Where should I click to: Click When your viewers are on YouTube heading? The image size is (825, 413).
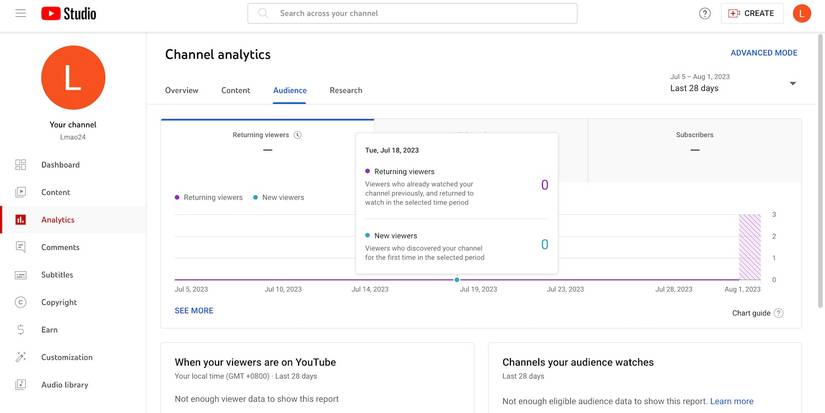point(255,362)
